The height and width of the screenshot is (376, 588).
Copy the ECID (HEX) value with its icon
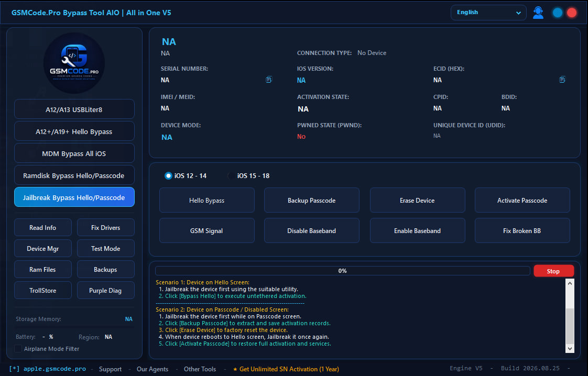pos(562,80)
